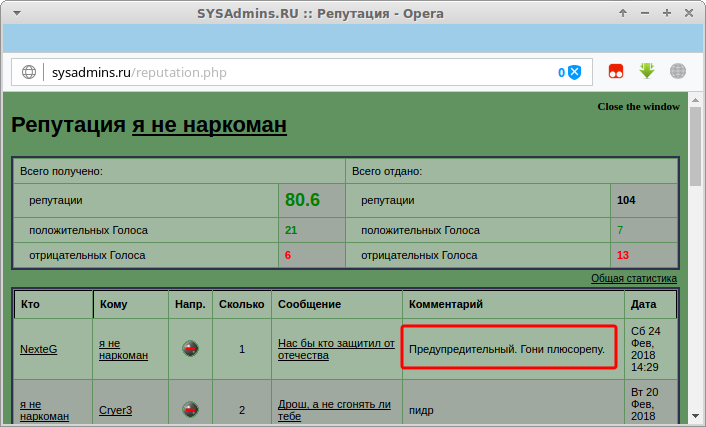Open the Дрош, а не сгонять ли тебе link
706x427 pixels.
pos(334,410)
